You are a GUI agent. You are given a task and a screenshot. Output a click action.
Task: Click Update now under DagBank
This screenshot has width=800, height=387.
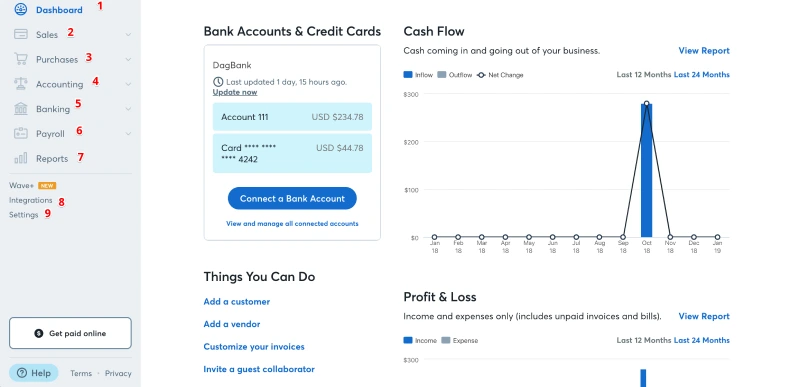pos(235,92)
